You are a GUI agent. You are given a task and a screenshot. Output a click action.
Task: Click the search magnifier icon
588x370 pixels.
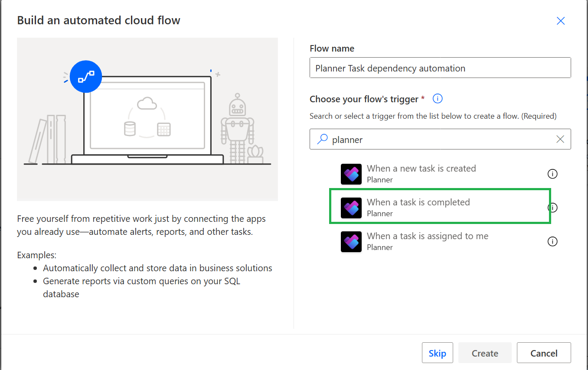(322, 139)
